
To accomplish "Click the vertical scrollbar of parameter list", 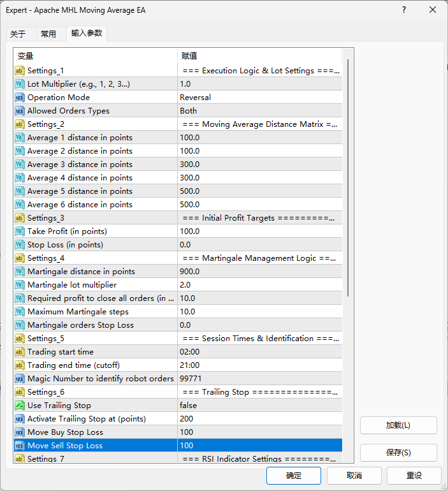I will click(348, 179).
